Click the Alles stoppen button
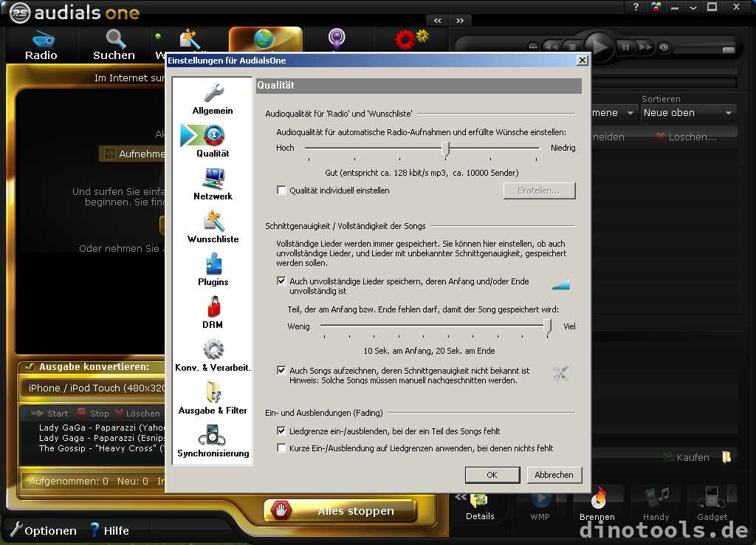The width and height of the screenshot is (756, 545). pyautogui.click(x=340, y=511)
